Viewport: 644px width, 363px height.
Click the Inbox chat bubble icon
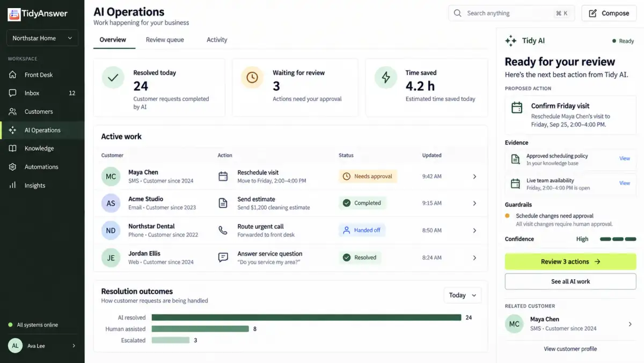point(13,93)
